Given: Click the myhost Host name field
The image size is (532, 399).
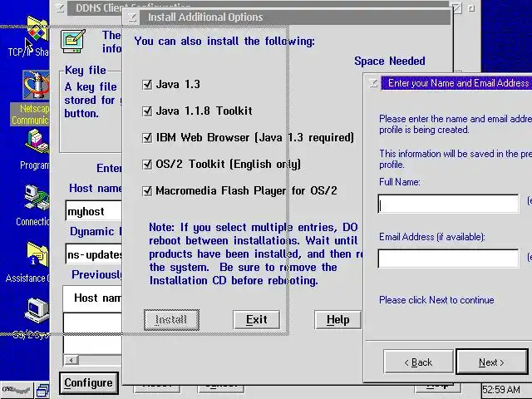Looking at the screenshot, I should pyautogui.click(x=94, y=211).
